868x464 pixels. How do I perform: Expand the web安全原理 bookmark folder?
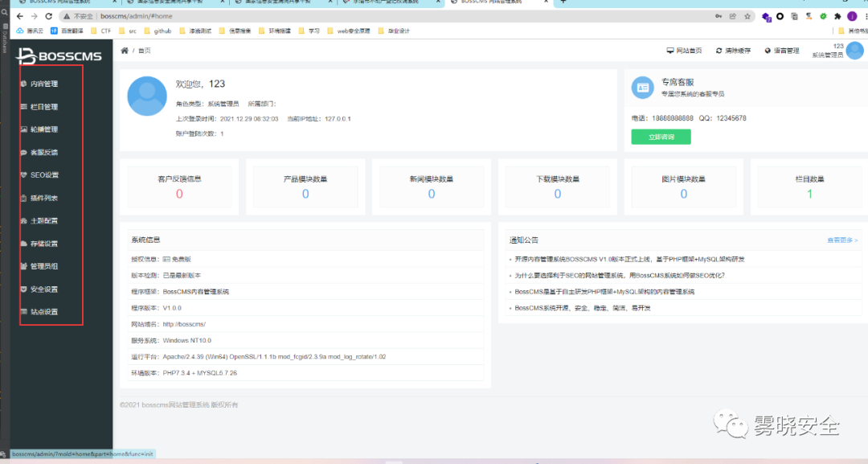[349, 31]
